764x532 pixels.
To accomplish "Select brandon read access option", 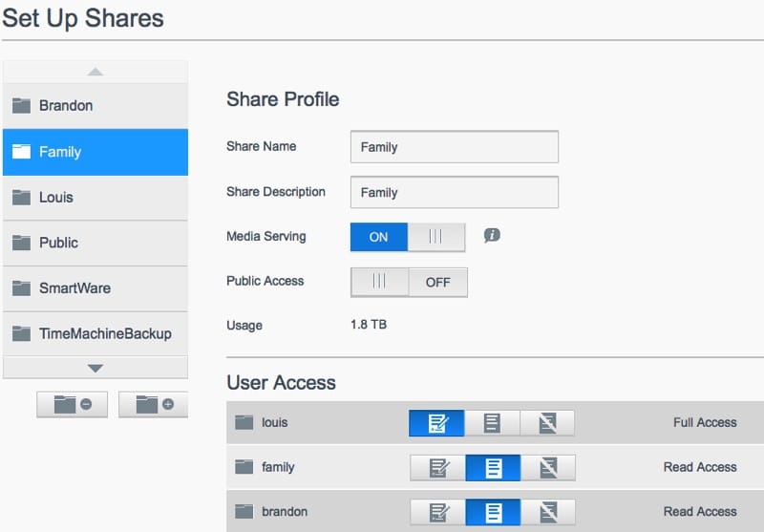I will tap(492, 512).
